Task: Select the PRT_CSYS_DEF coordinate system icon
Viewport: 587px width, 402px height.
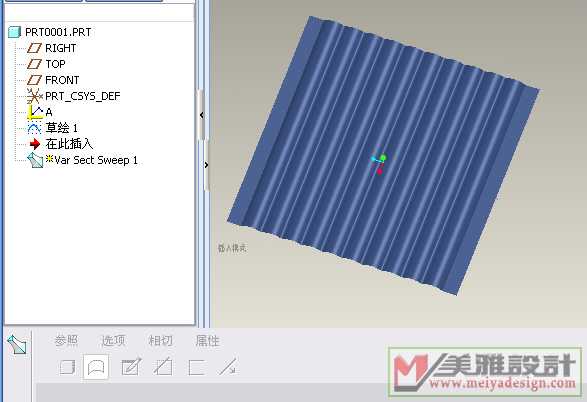Action: [x=34, y=96]
